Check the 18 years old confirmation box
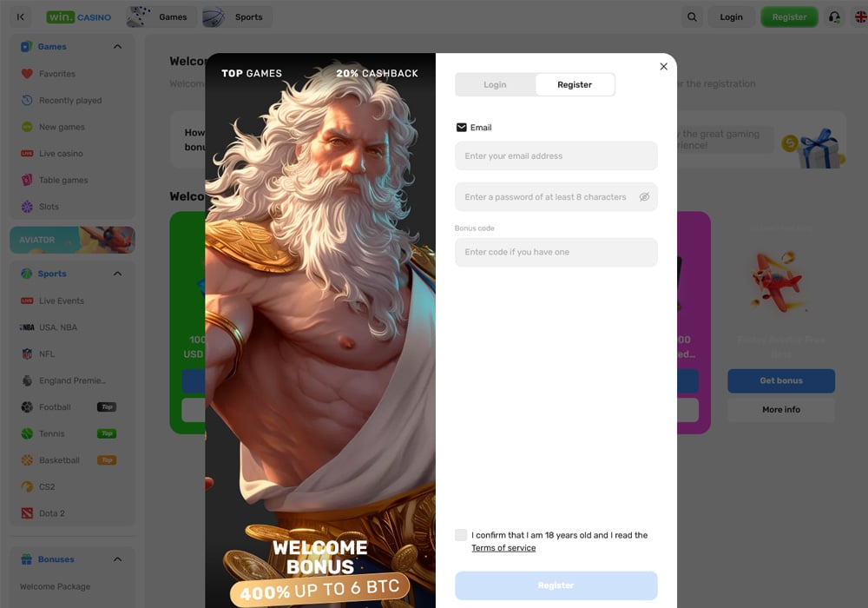This screenshot has width=868, height=608. 461,535
